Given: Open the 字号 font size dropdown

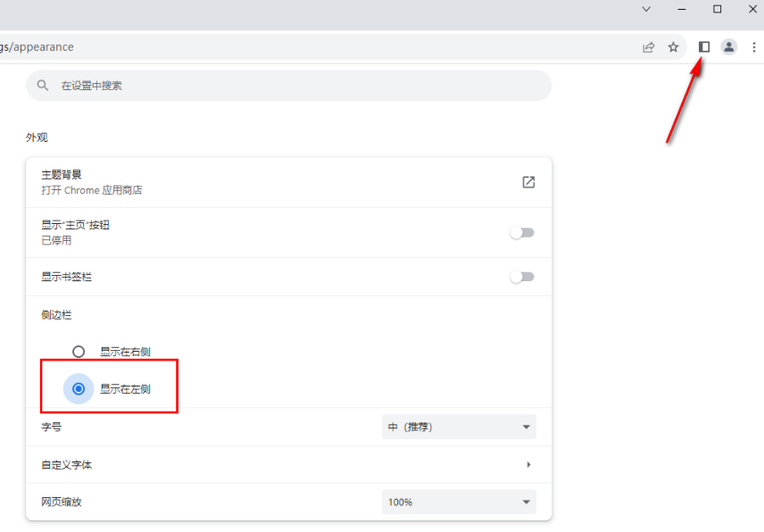Looking at the screenshot, I should point(459,427).
